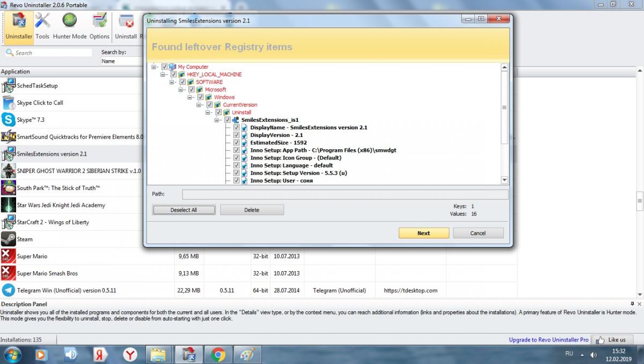This screenshot has width=644, height=364.
Task: Click the search magnifier icon
Action: 10,53
